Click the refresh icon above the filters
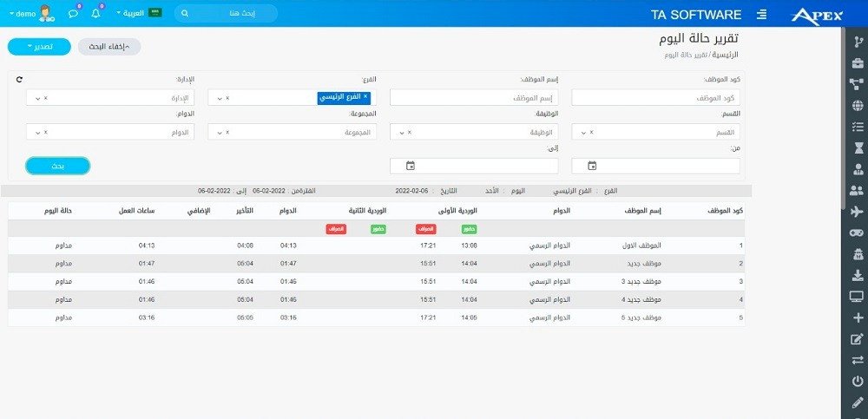The image size is (868, 419). click(x=20, y=80)
